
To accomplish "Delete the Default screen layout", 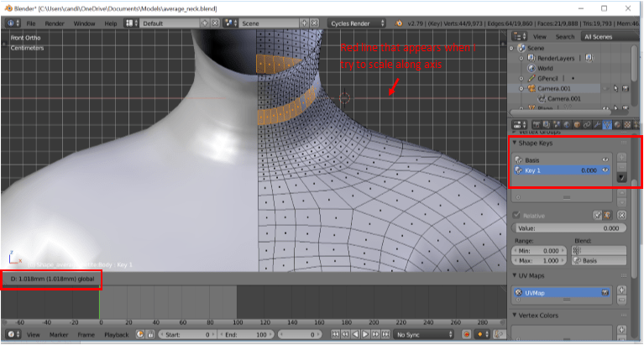I will point(215,24).
